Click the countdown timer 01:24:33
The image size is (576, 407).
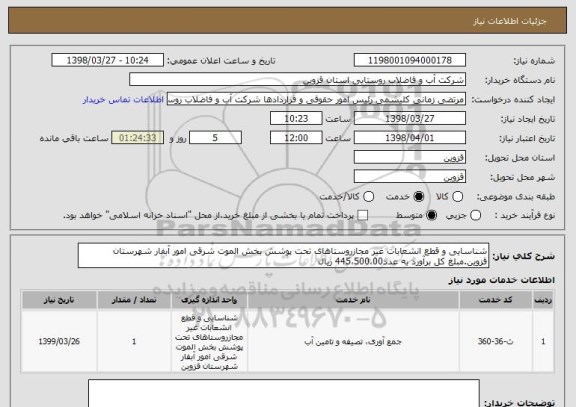(x=138, y=138)
